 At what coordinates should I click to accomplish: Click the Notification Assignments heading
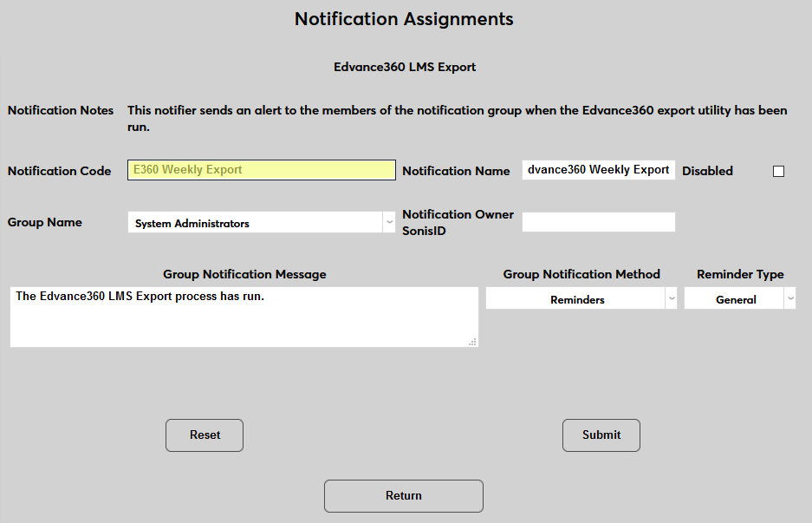[x=404, y=19]
